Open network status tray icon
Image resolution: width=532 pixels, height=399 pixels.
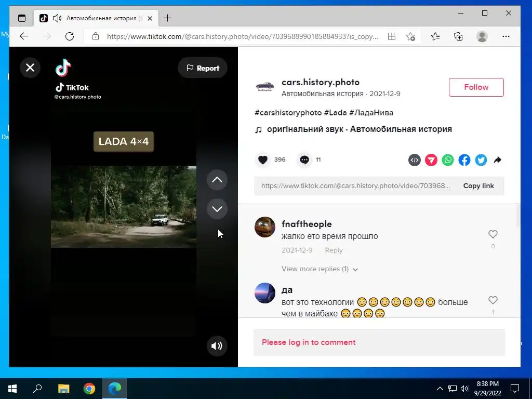[x=453, y=389]
